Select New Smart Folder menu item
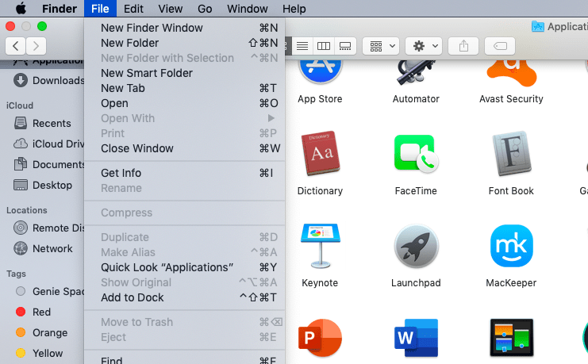588x364 pixels. pyautogui.click(x=185, y=73)
